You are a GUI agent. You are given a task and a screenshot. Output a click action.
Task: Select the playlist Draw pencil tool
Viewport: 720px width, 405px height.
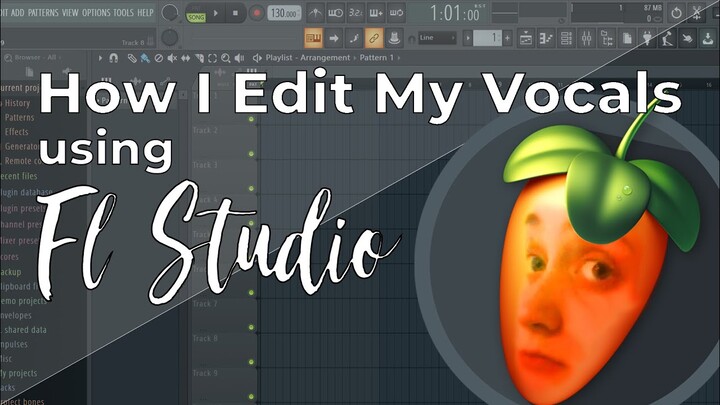pos(132,58)
